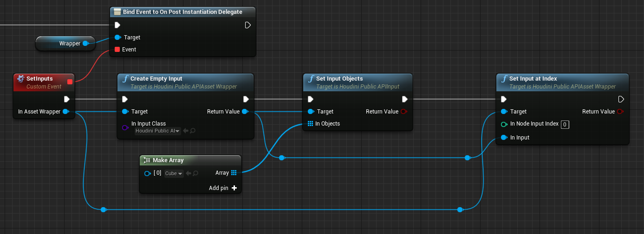This screenshot has height=234, width=644.
Task: Click the browse magnifier beside Houdini Public class
Action: pyautogui.click(x=193, y=131)
